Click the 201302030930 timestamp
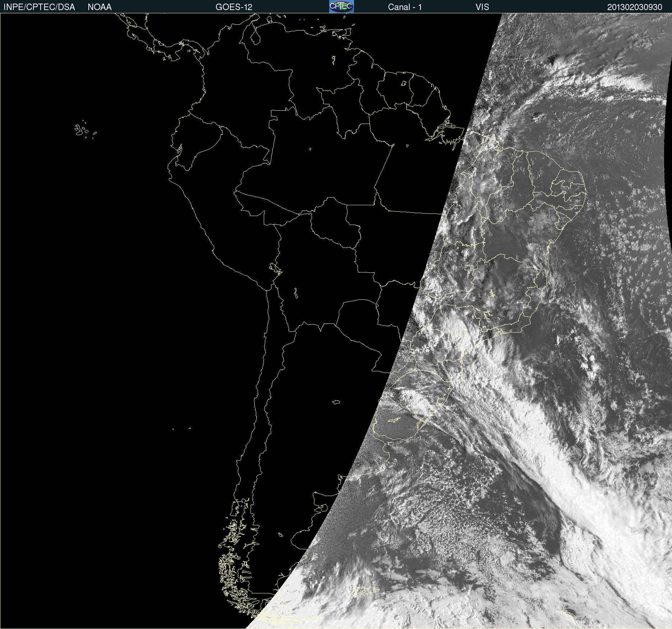The height and width of the screenshot is (629, 672). (635, 7)
